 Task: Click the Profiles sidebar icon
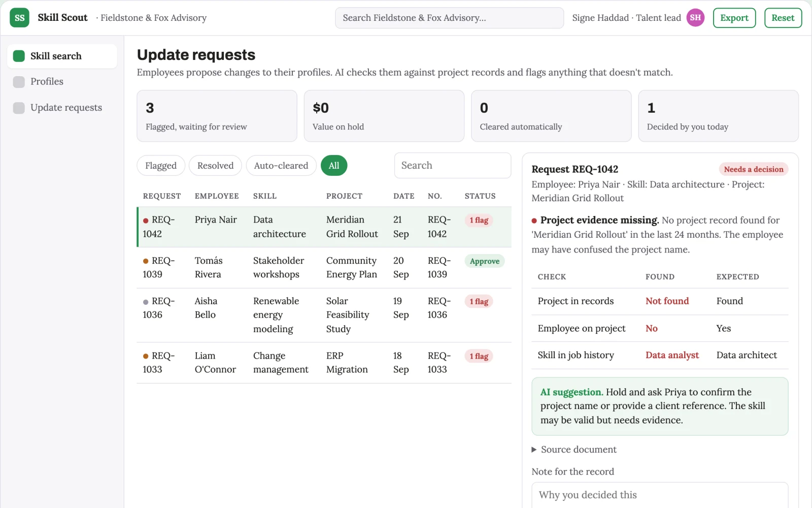[x=19, y=82]
